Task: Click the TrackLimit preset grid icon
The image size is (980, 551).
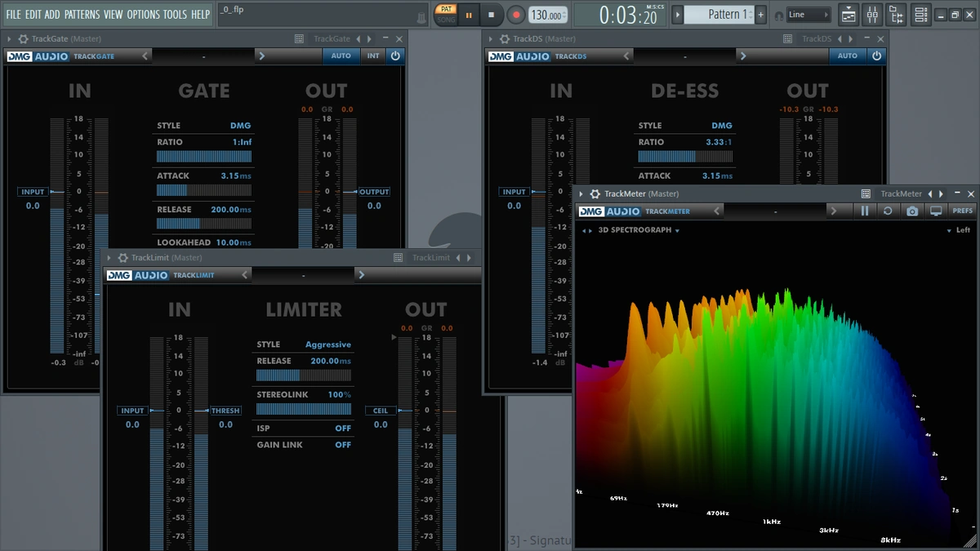Action: pyautogui.click(x=398, y=258)
